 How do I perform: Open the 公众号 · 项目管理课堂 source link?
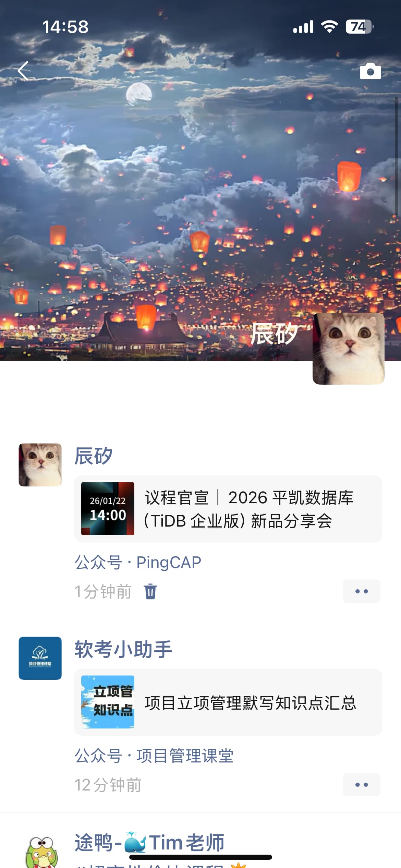pyautogui.click(x=154, y=756)
